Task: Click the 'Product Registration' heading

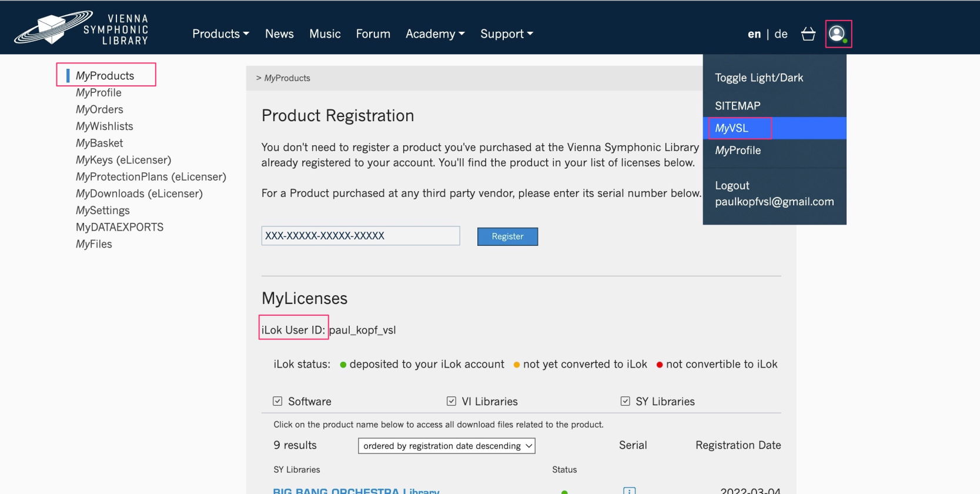Action: [x=338, y=116]
